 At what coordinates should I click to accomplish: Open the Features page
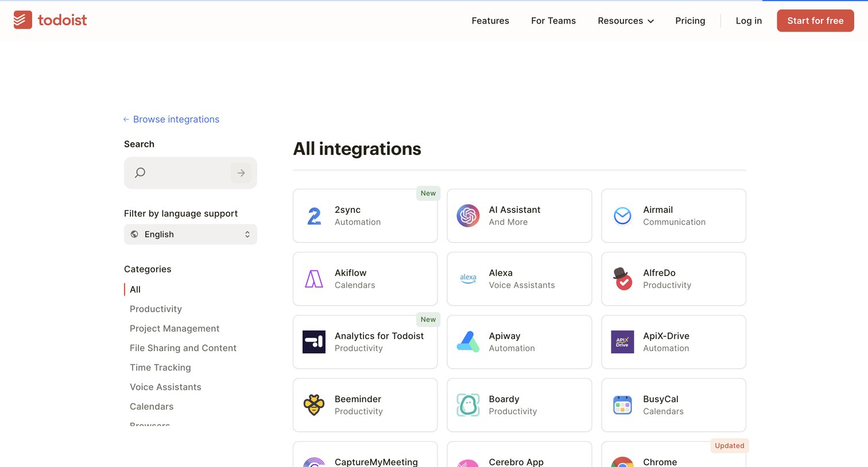[x=490, y=21]
